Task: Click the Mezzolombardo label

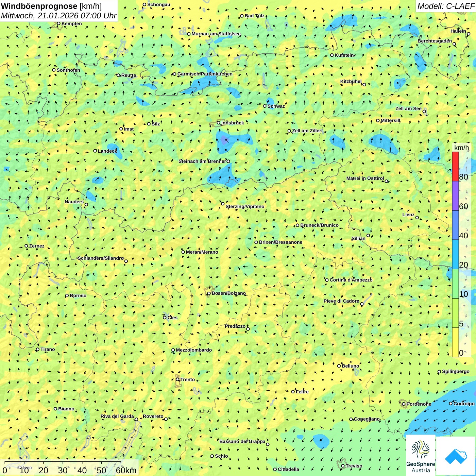Action: coord(194,350)
